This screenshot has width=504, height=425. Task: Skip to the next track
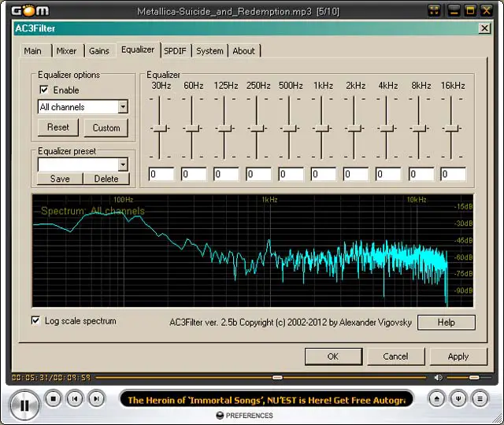point(96,399)
